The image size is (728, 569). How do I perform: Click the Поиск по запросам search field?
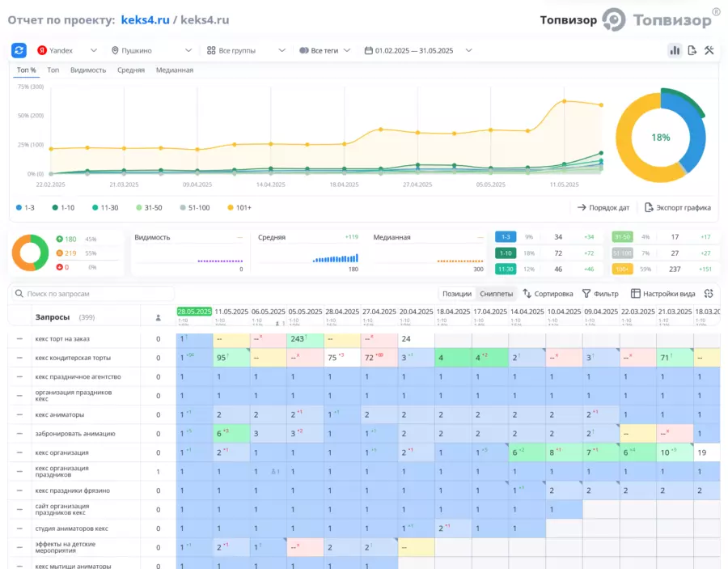pos(93,294)
